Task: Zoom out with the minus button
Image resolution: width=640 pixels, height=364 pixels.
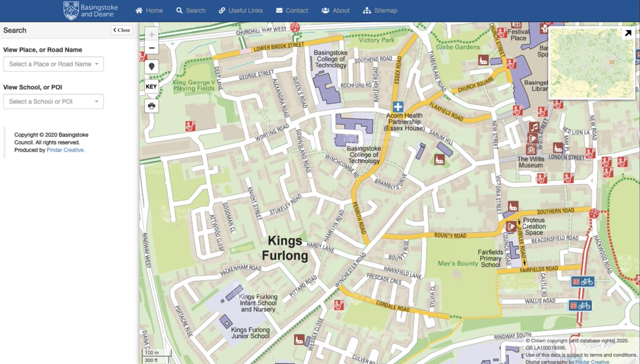Action: [x=152, y=48]
